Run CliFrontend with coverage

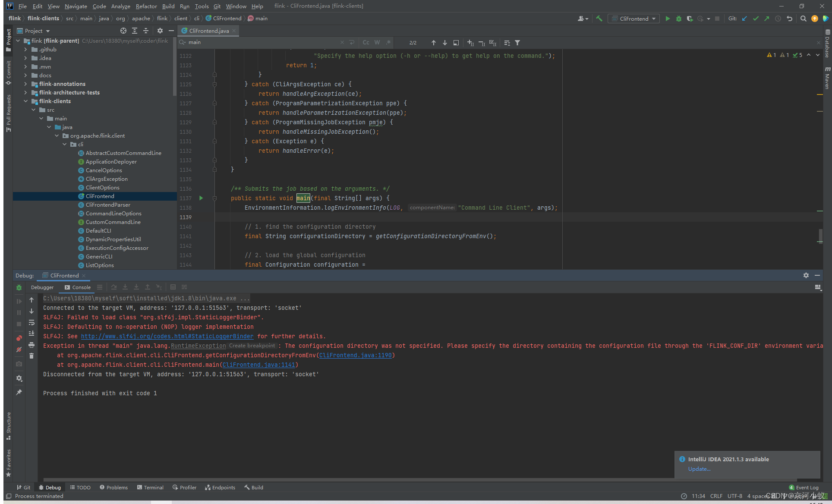point(690,19)
